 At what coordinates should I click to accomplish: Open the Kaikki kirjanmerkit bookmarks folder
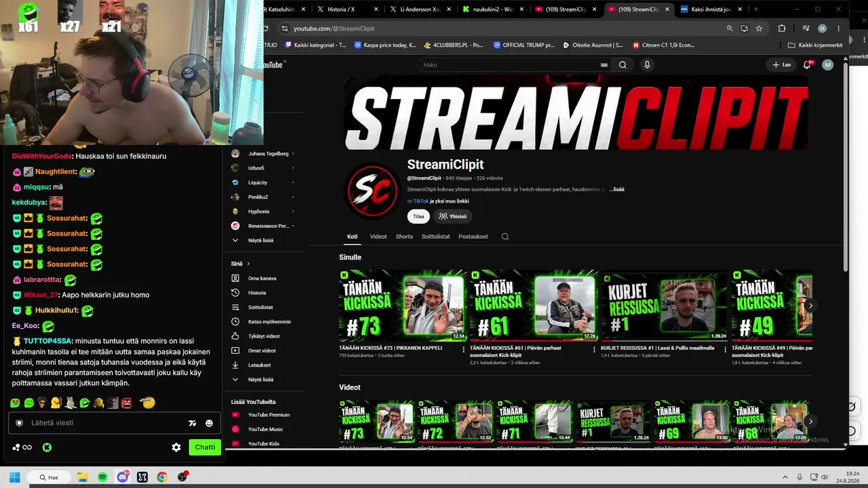[x=815, y=45]
